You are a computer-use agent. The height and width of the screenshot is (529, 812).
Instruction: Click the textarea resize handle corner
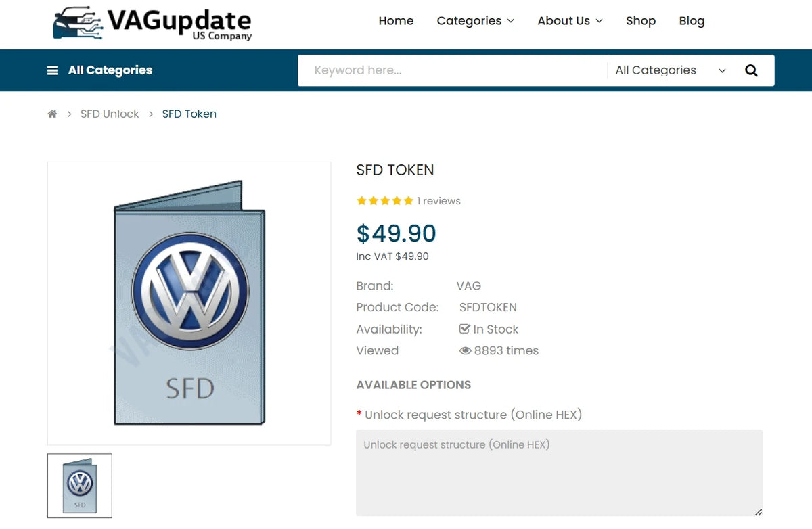[759, 512]
